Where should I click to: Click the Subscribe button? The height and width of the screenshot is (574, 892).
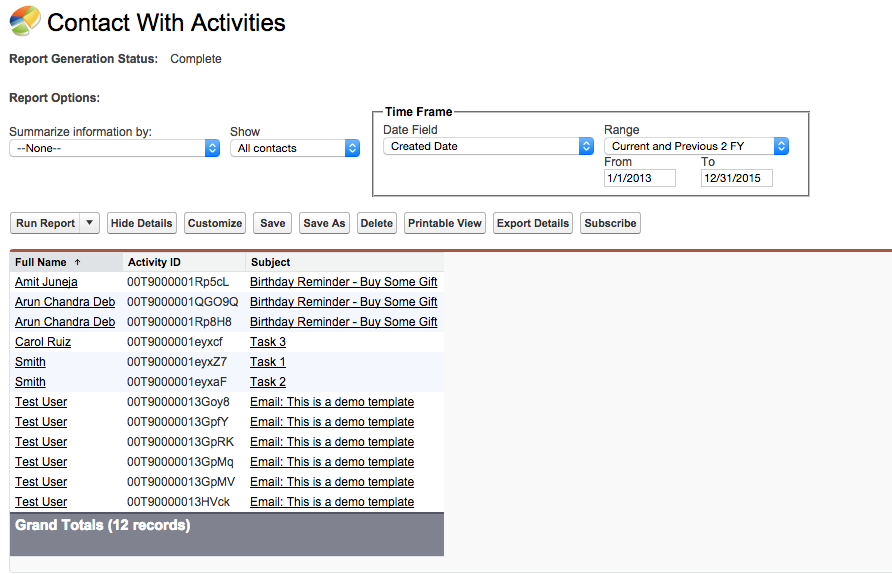(x=610, y=223)
